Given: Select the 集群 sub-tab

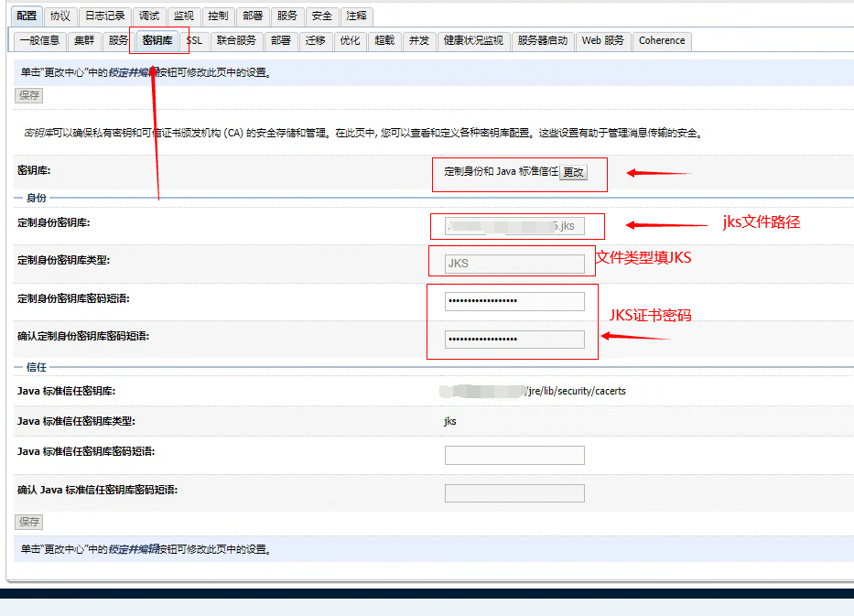Looking at the screenshot, I should click(x=84, y=40).
